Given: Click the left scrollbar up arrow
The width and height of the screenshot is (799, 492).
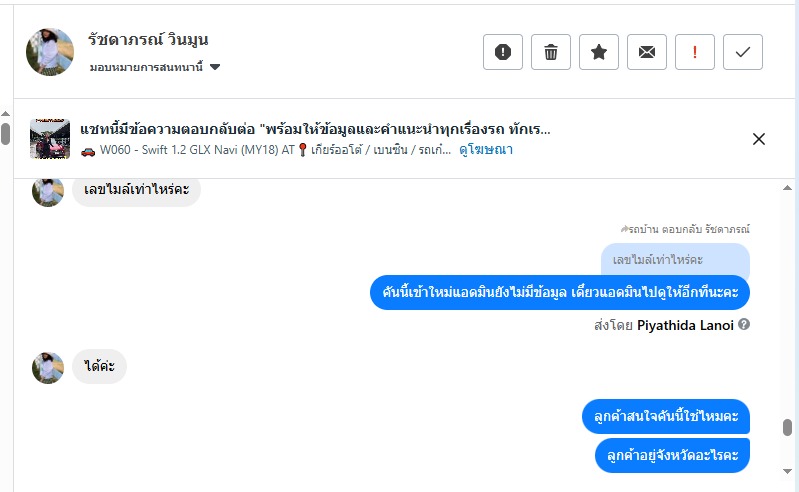Looking at the screenshot, I should [x=6, y=113].
